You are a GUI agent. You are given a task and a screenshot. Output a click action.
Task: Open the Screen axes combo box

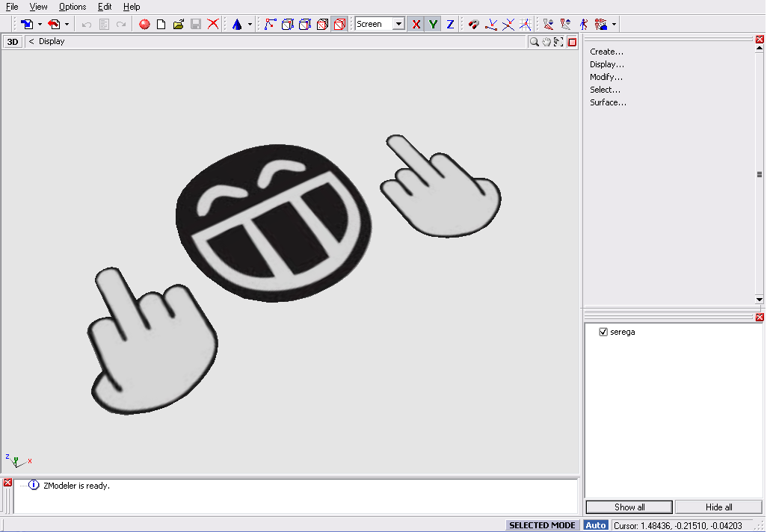click(x=380, y=24)
